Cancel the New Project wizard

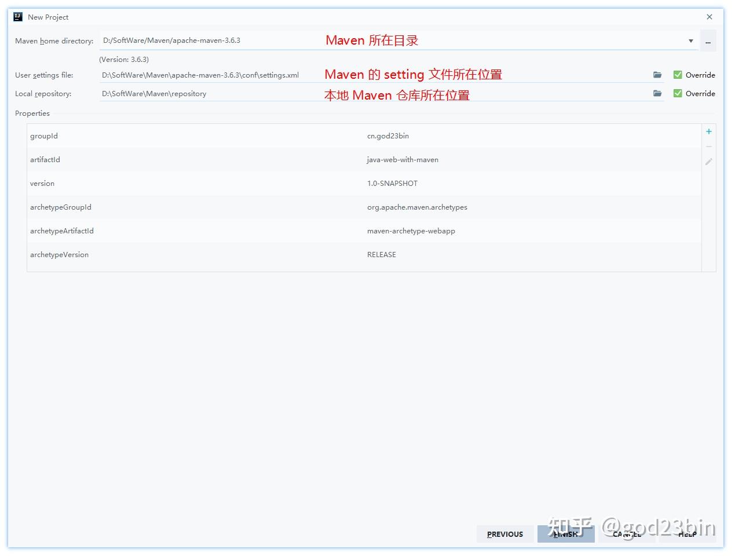[x=626, y=534]
